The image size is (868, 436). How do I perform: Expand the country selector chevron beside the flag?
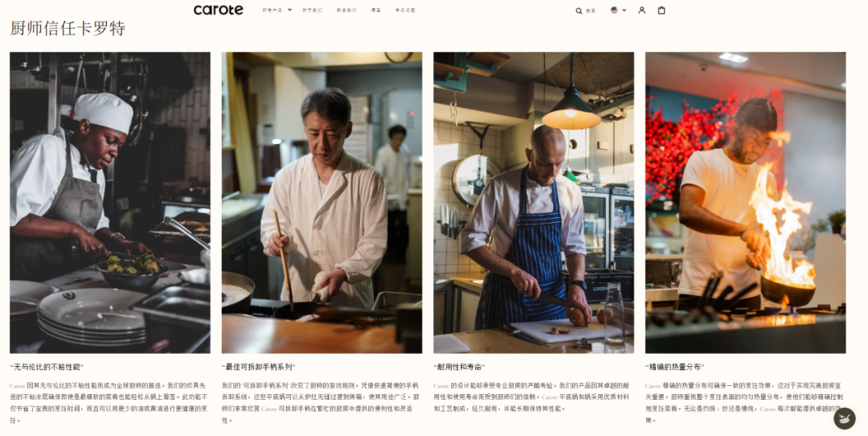pyautogui.click(x=624, y=10)
